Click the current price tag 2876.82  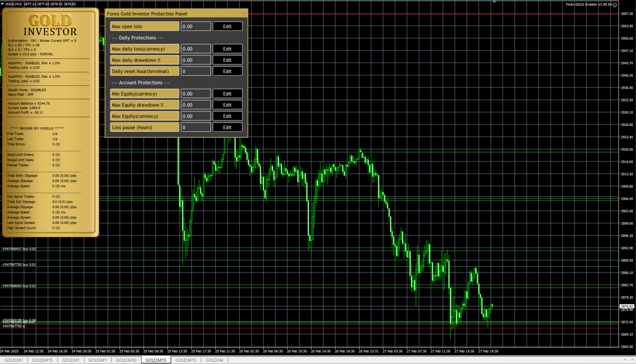coord(627,306)
